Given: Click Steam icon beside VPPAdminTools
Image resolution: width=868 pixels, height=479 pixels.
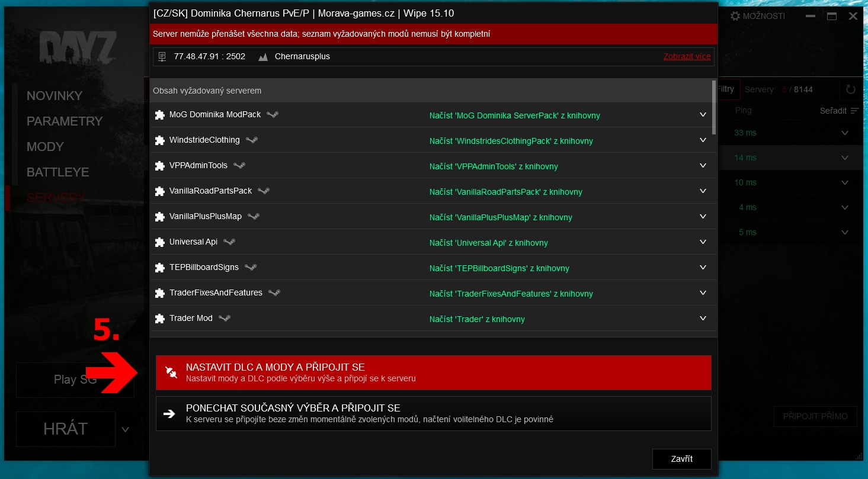Looking at the screenshot, I should 239,166.
